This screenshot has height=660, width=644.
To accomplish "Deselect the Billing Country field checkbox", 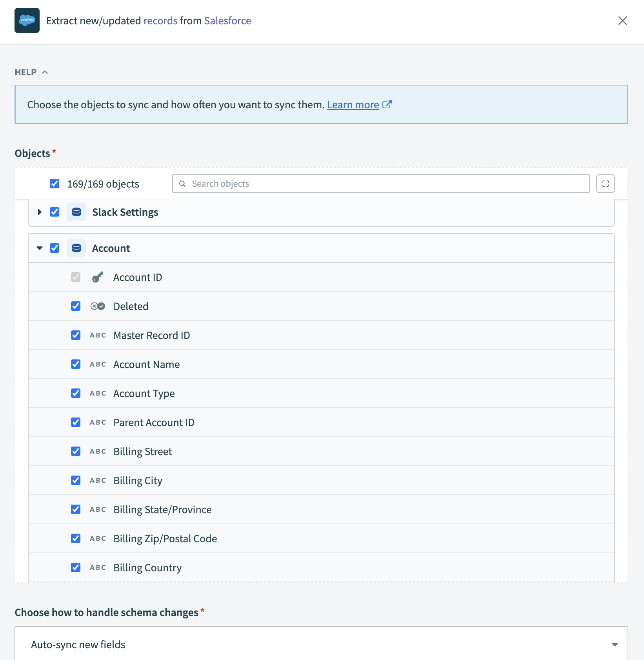I will [76, 567].
